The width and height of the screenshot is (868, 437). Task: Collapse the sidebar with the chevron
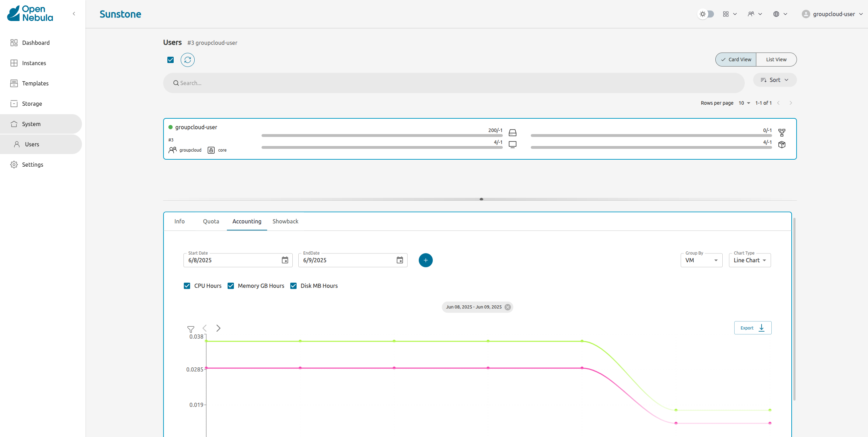[x=74, y=14]
